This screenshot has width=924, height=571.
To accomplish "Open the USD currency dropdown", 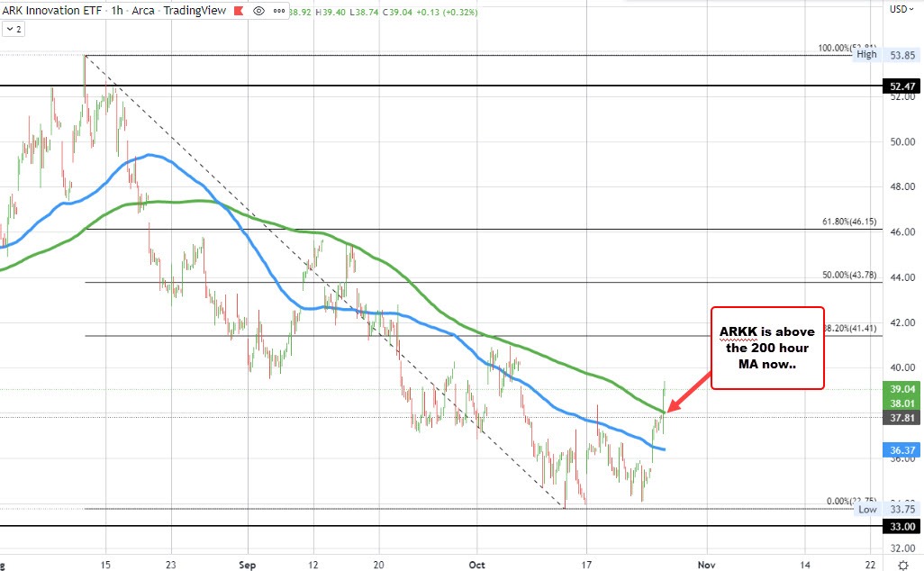I will (901, 9).
